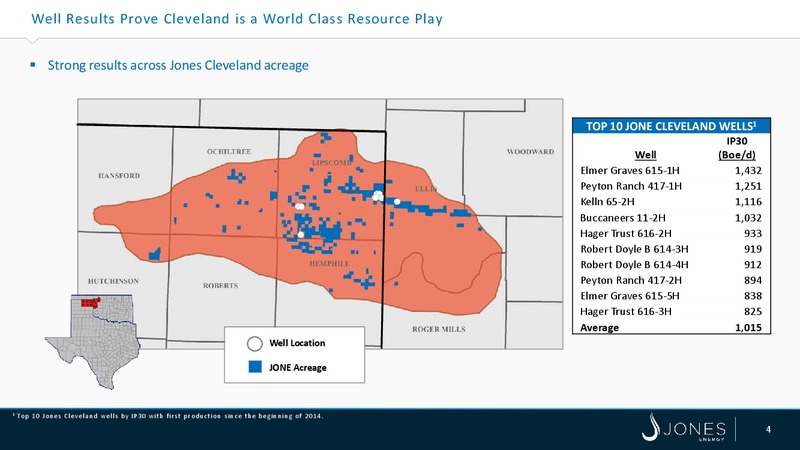Click the IP30 value 838
Image resolution: width=800 pixels, height=450 pixels.
tap(753, 296)
